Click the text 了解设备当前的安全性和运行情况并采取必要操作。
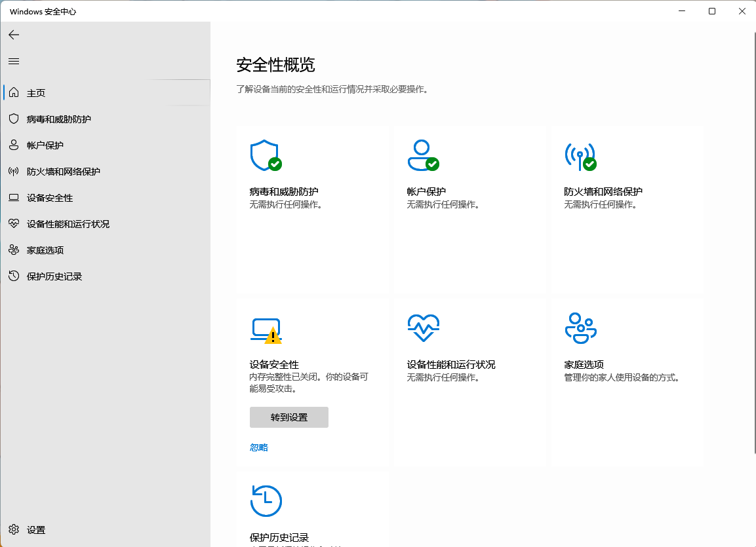The width and height of the screenshot is (756, 547). pos(332,89)
